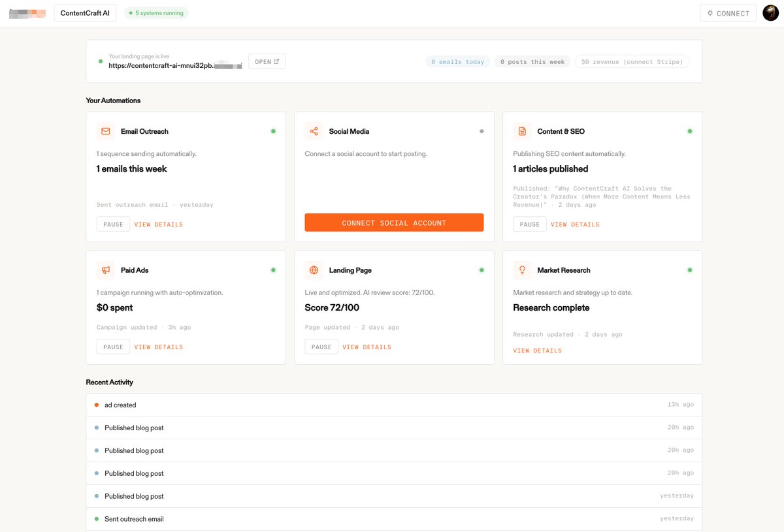
Task: Click the Email Outreach card title
Action: coord(144,131)
